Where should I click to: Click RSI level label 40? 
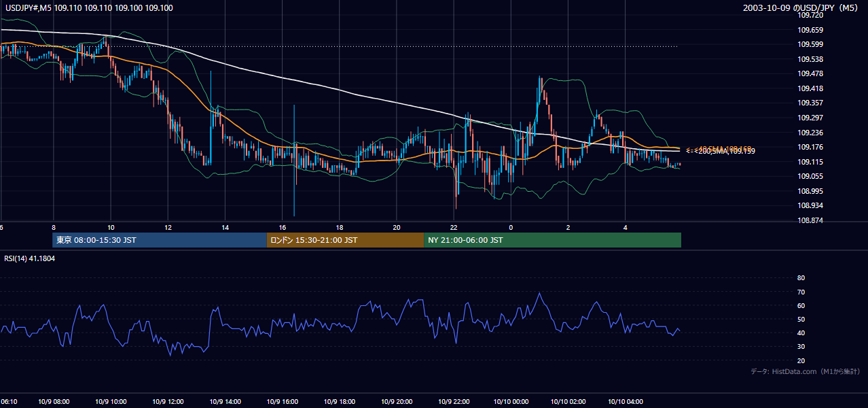(x=801, y=333)
